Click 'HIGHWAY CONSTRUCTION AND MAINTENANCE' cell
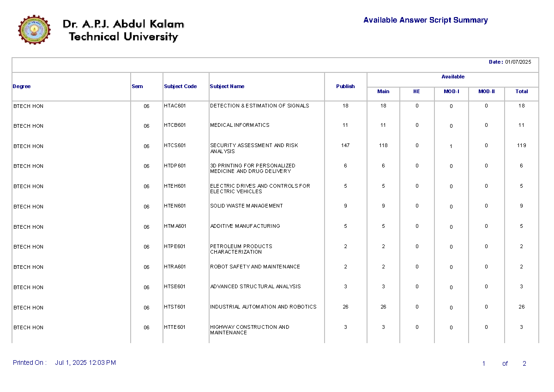554x392 pixels. 250,330
